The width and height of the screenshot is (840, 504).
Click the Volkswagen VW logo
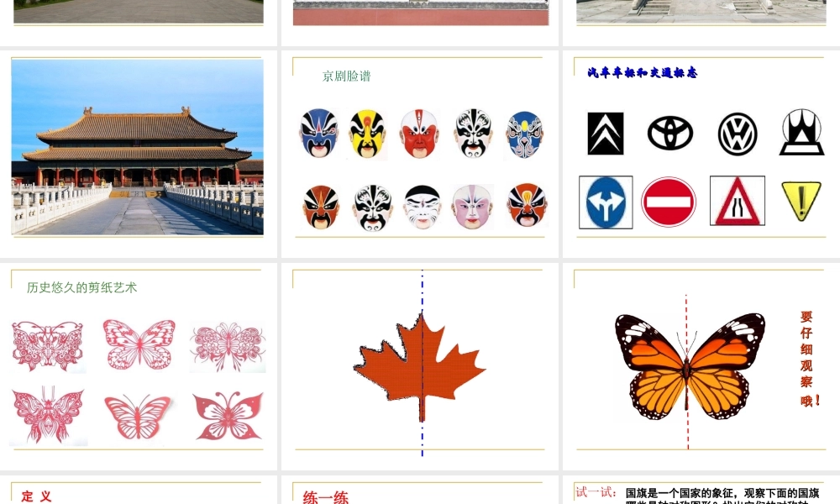(738, 134)
